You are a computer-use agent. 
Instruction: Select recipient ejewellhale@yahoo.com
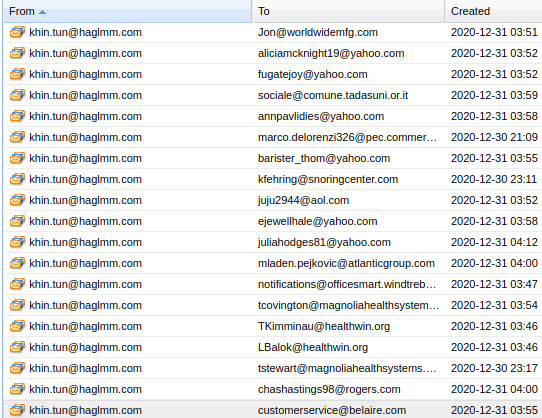(x=317, y=221)
